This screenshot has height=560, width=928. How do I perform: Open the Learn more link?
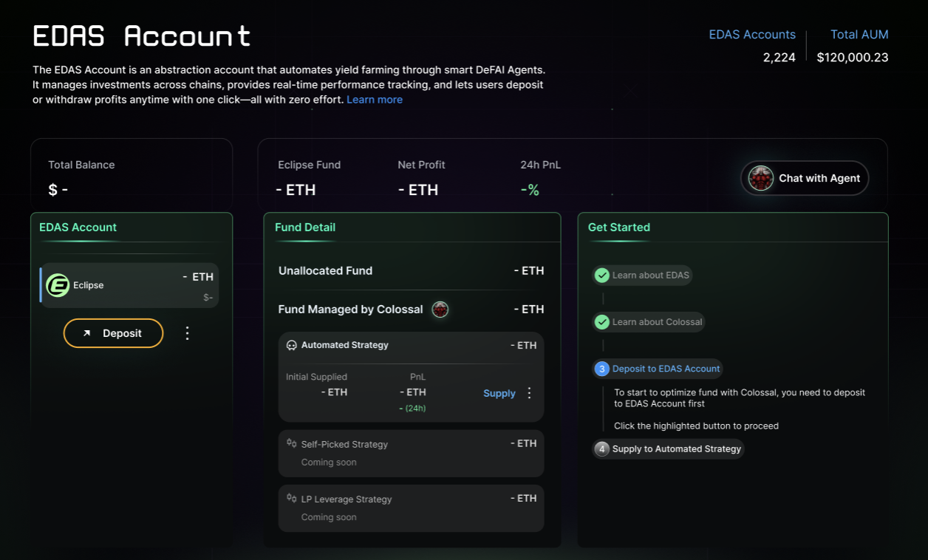tap(375, 100)
